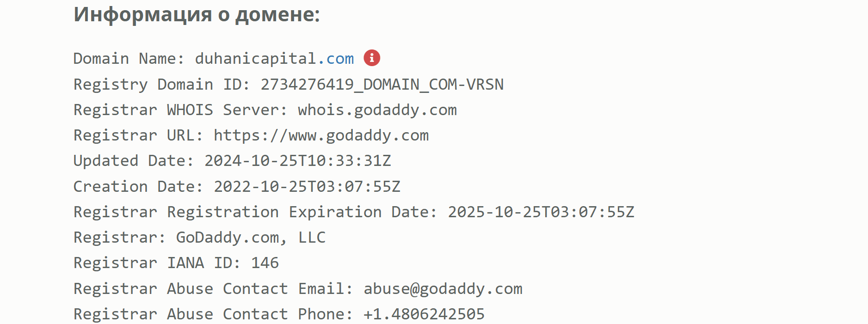
Task: Click the 'GoDaddy.com, LLC' registrar name
Action: (251, 238)
